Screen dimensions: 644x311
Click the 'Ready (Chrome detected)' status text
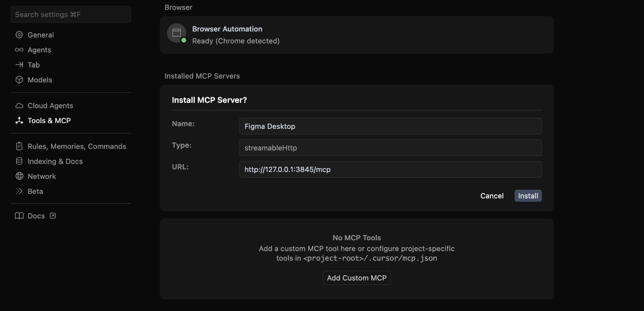tap(236, 41)
